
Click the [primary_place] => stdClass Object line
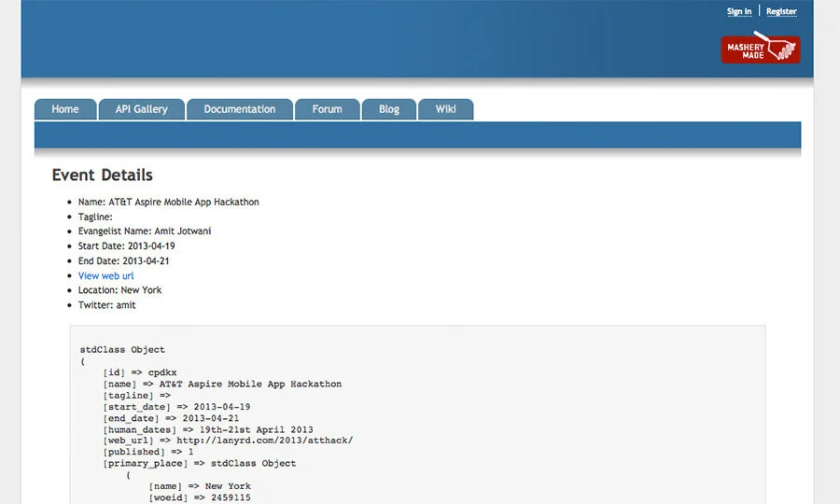200,463
